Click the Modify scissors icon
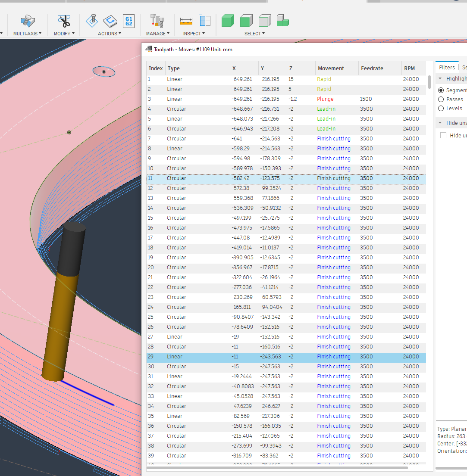This screenshot has width=467, height=476. point(64,20)
